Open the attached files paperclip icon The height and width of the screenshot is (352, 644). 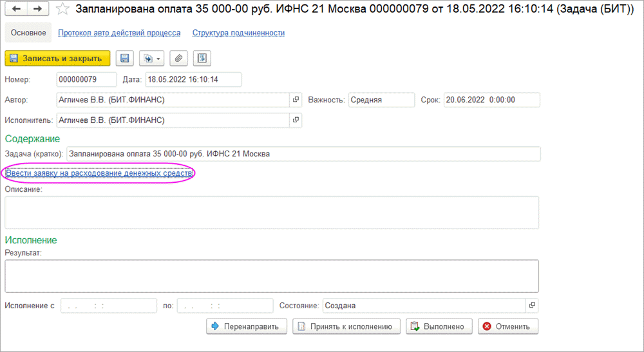179,59
